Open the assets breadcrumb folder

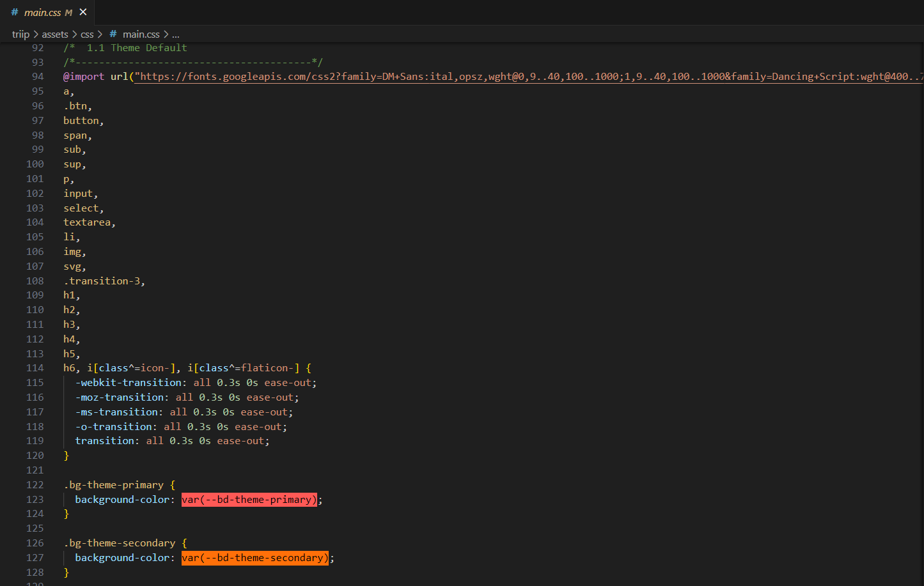tap(55, 35)
